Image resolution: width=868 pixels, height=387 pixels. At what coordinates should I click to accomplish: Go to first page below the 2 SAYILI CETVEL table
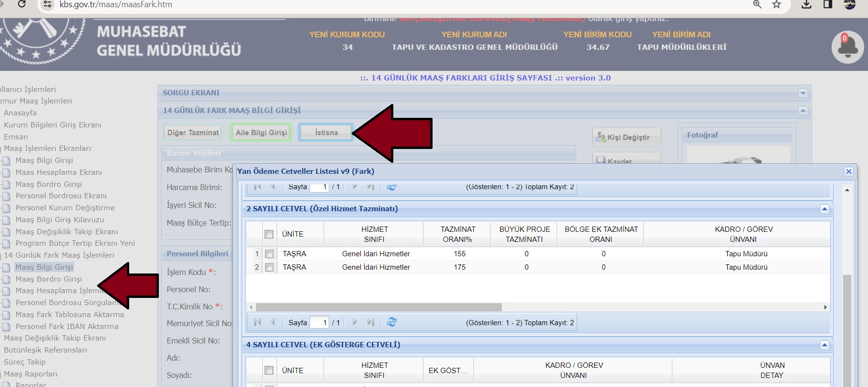click(x=257, y=322)
